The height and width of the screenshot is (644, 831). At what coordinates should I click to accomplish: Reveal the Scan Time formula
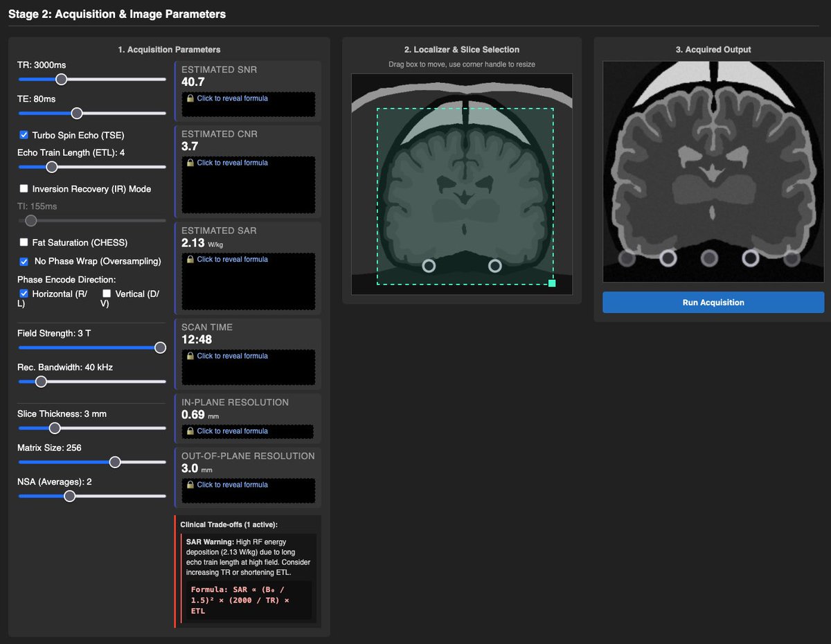click(x=249, y=367)
